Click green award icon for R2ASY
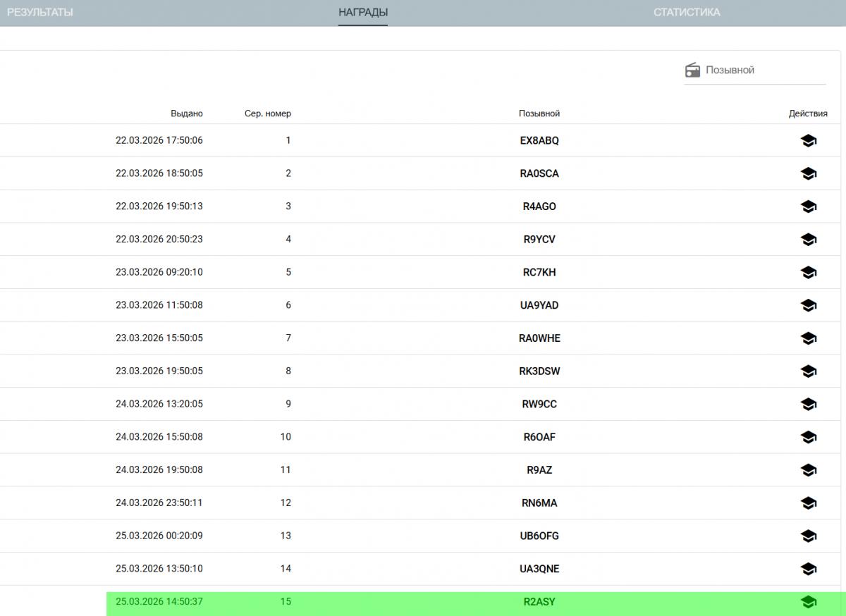Viewport: 846px width, 616px height. click(808, 602)
